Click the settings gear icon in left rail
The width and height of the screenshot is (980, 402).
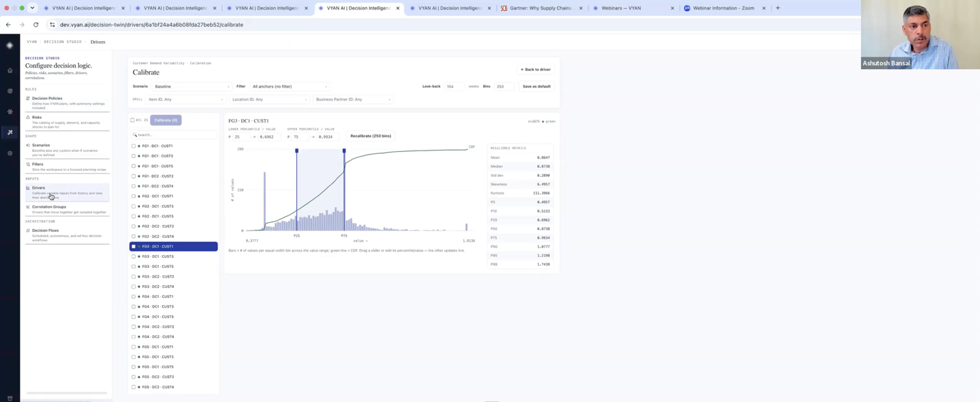pos(10,153)
